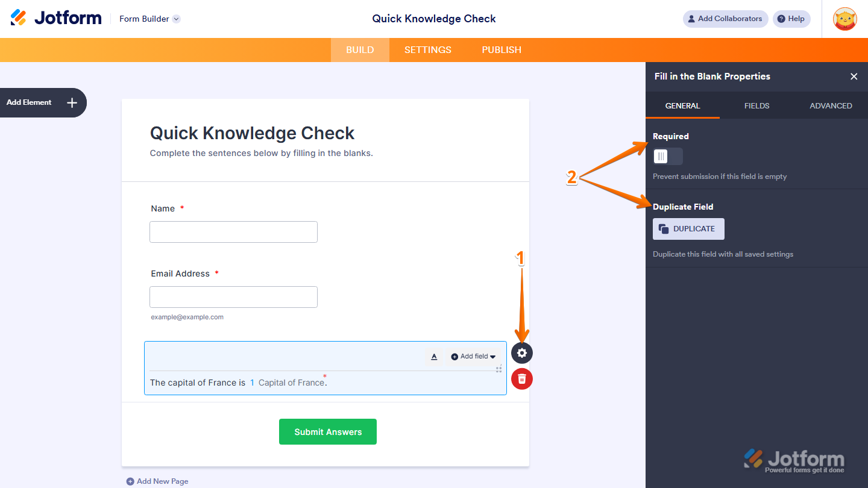
Task: Open the user avatar menu
Action: [845, 19]
